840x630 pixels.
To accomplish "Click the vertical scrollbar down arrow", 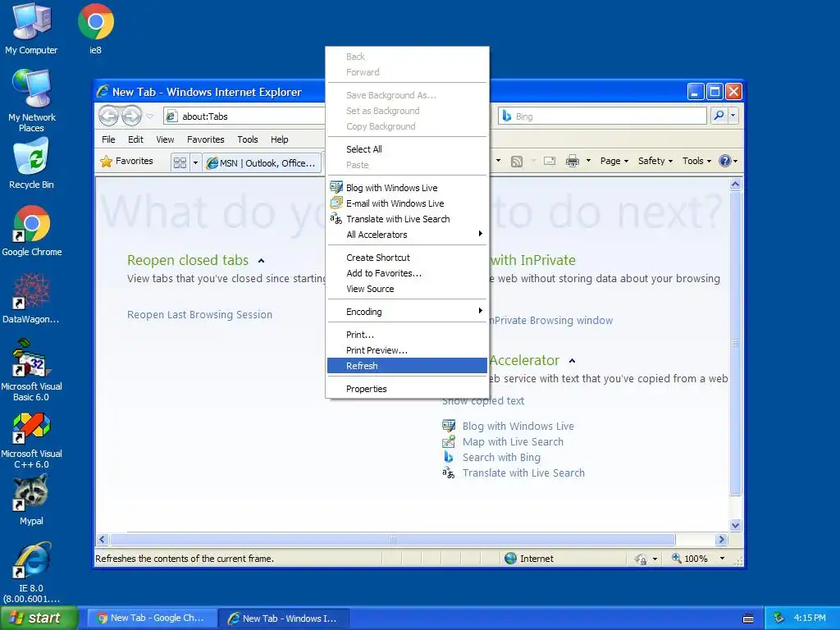I will tap(736, 526).
